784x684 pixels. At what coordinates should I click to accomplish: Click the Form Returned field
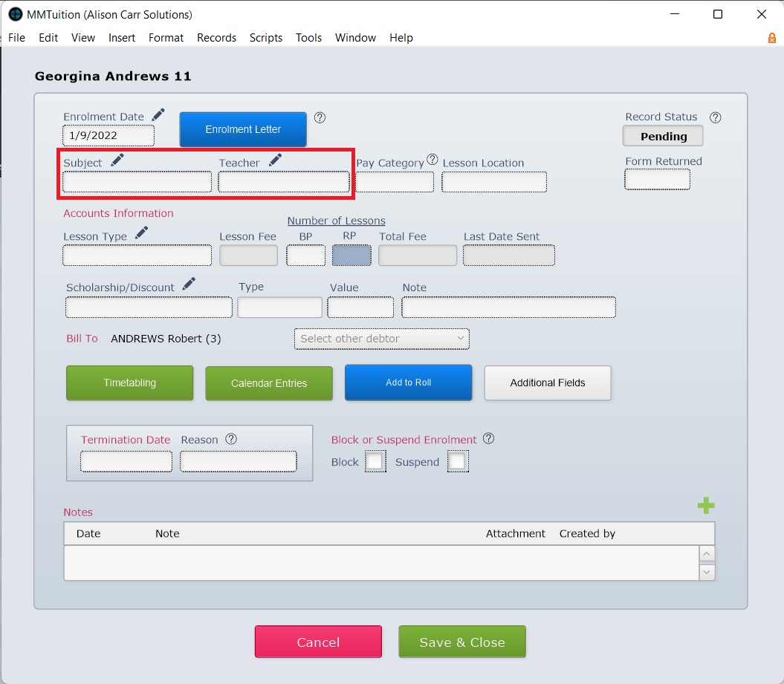[x=657, y=180]
